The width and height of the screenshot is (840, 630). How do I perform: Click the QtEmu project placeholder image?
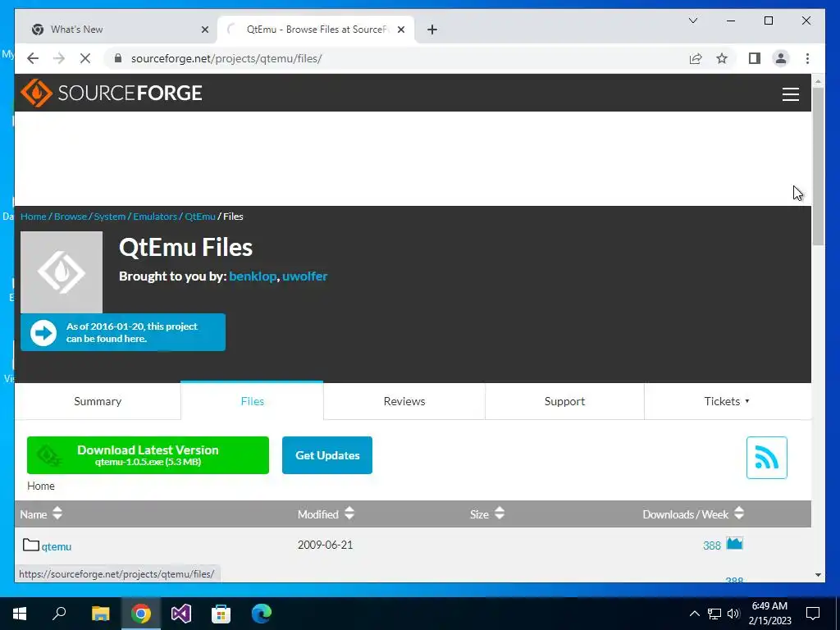(x=62, y=272)
